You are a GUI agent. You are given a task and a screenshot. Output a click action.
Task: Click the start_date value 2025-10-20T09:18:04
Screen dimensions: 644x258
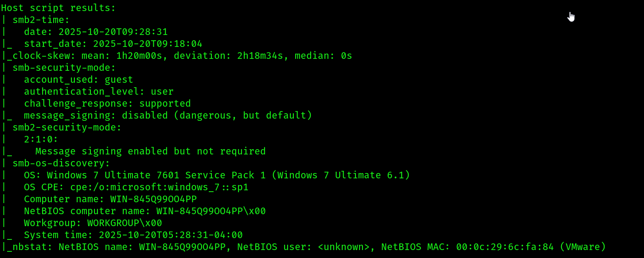[x=148, y=44]
